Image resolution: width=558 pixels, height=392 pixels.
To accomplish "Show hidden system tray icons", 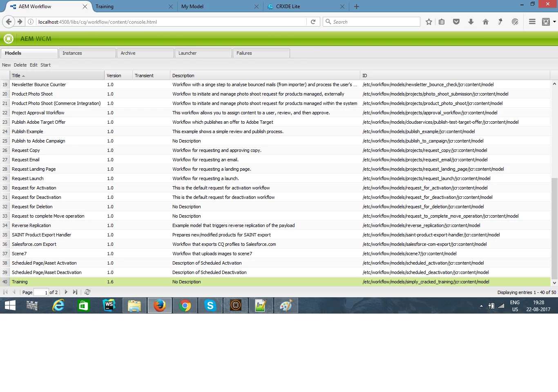I will pyautogui.click(x=481, y=306).
